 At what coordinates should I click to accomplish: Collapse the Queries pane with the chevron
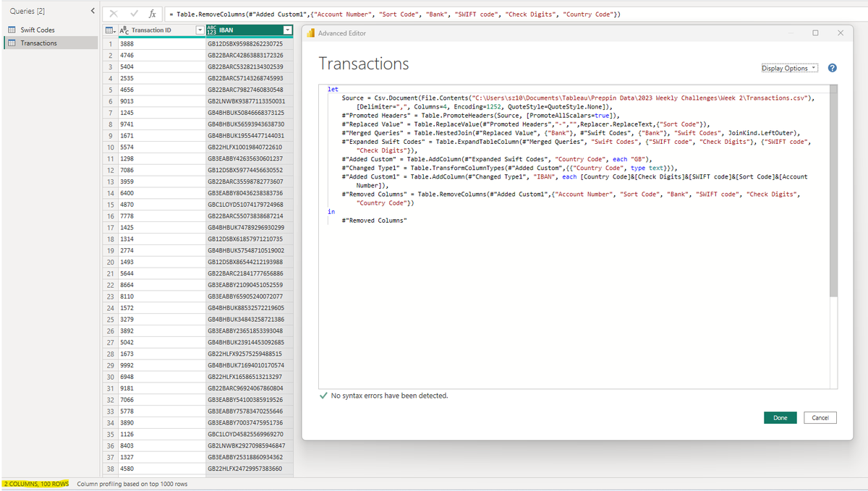pos(92,11)
